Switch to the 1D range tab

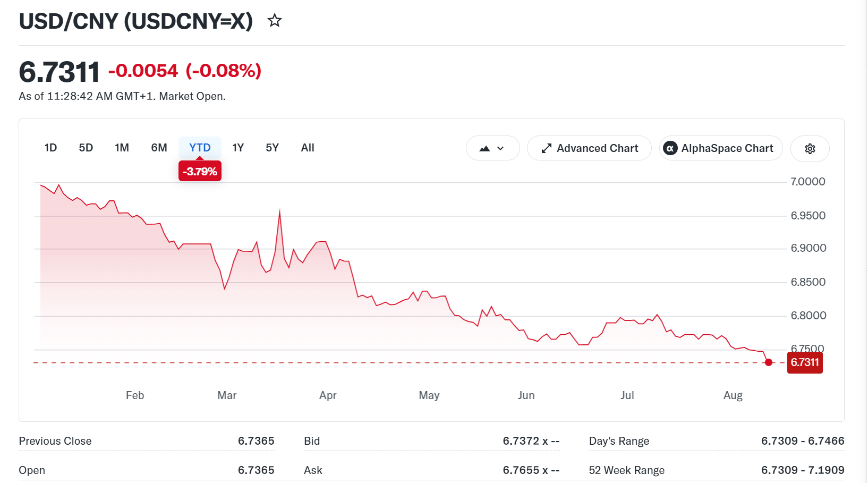click(50, 148)
